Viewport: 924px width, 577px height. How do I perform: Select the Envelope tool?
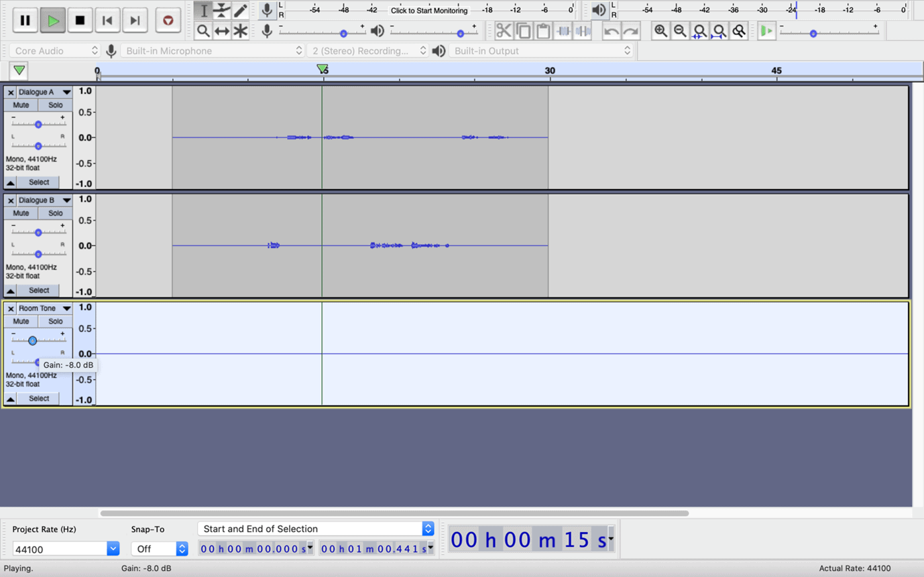tap(222, 11)
